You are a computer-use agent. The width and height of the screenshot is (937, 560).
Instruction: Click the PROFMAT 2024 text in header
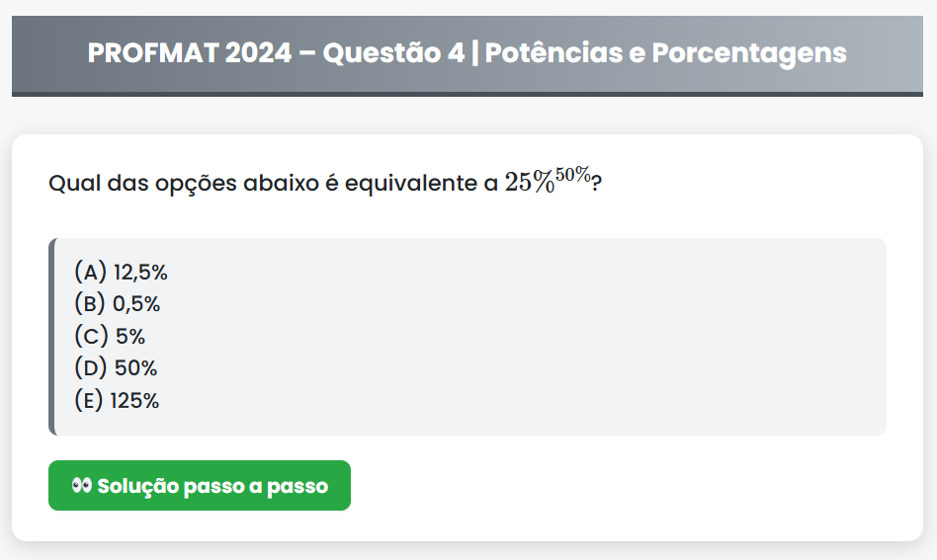(190, 52)
